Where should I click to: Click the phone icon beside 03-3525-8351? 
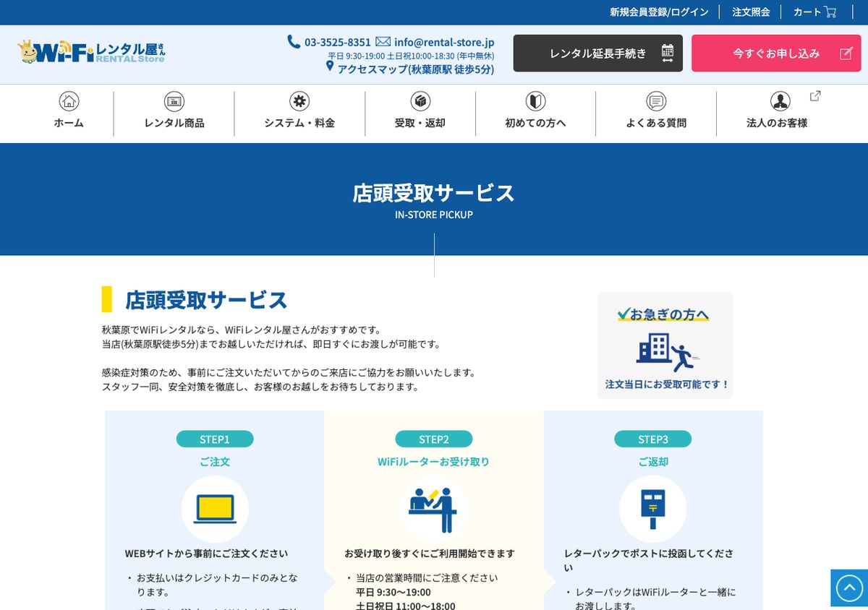point(294,42)
